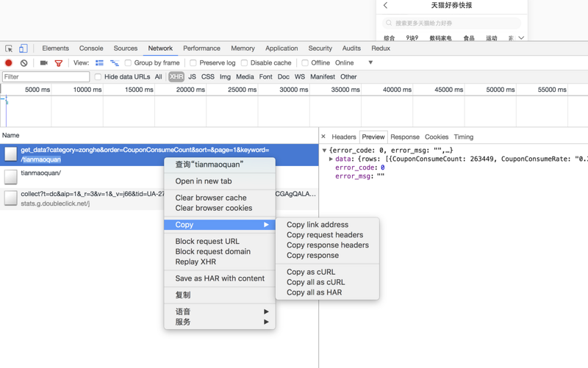Image resolution: width=588 pixels, height=368 pixels.
Task: Open the Cookies tab
Action: (437, 137)
